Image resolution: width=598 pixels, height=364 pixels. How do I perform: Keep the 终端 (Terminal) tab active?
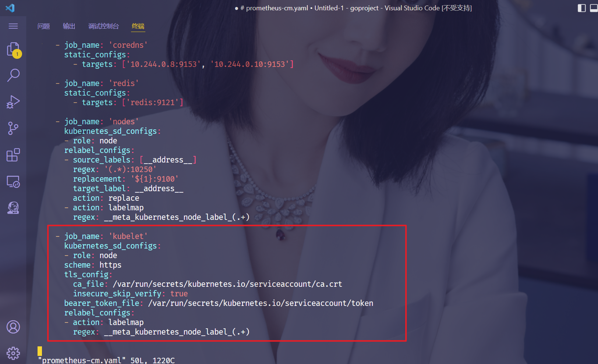coord(138,26)
